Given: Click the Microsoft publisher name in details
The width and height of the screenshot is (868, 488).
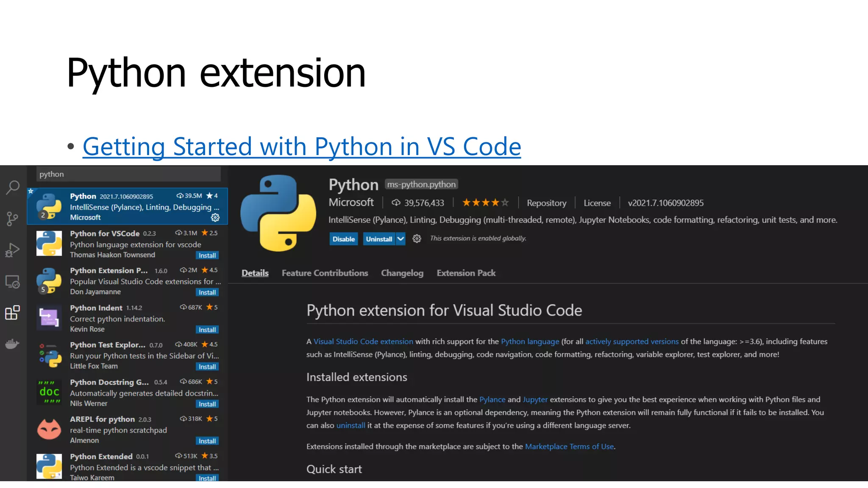Looking at the screenshot, I should (351, 202).
